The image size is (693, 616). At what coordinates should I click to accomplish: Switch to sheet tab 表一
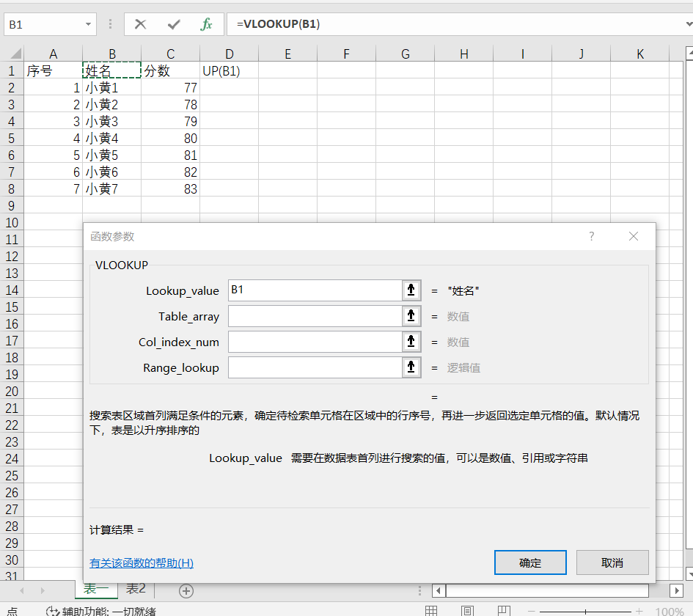[96, 589]
